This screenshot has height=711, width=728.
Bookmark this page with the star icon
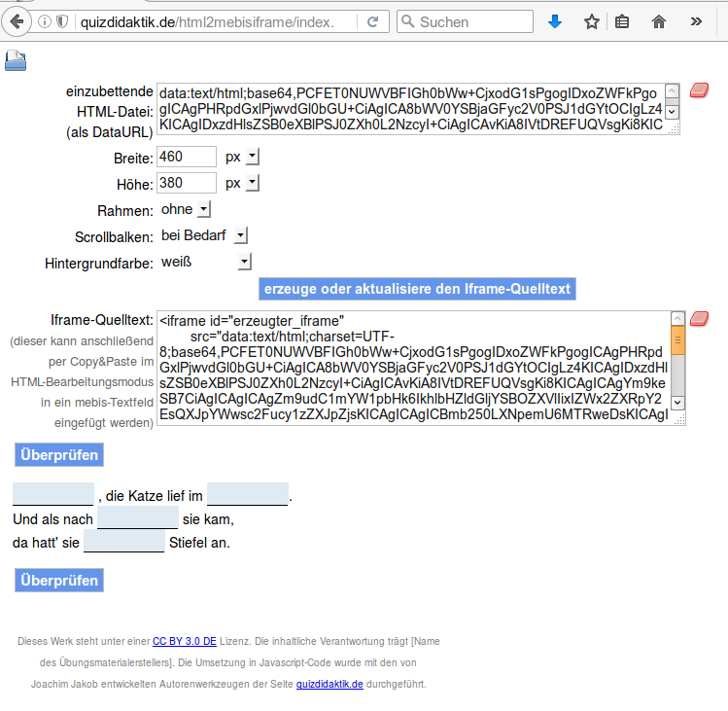591,21
